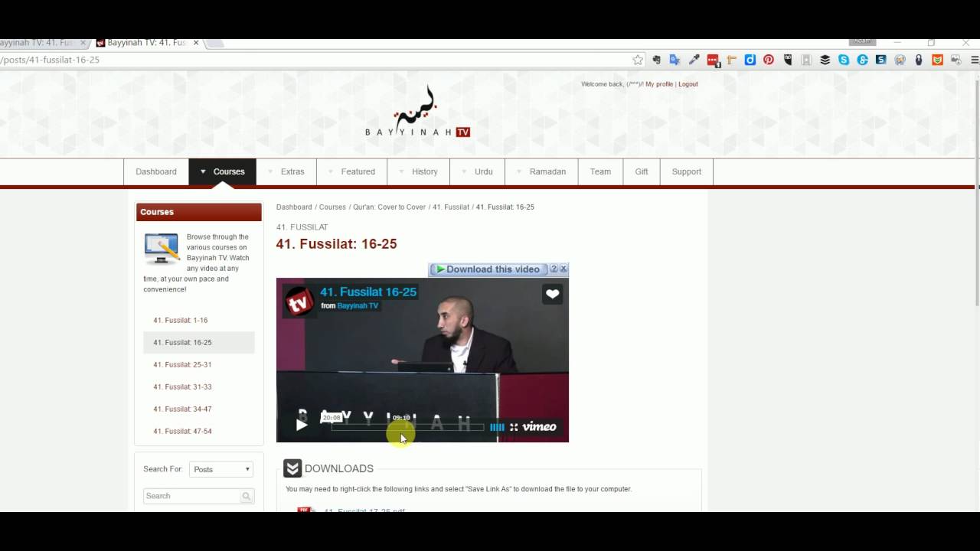This screenshot has height=551, width=980.
Task: Click the Downloads section arrow icon
Action: coord(292,468)
